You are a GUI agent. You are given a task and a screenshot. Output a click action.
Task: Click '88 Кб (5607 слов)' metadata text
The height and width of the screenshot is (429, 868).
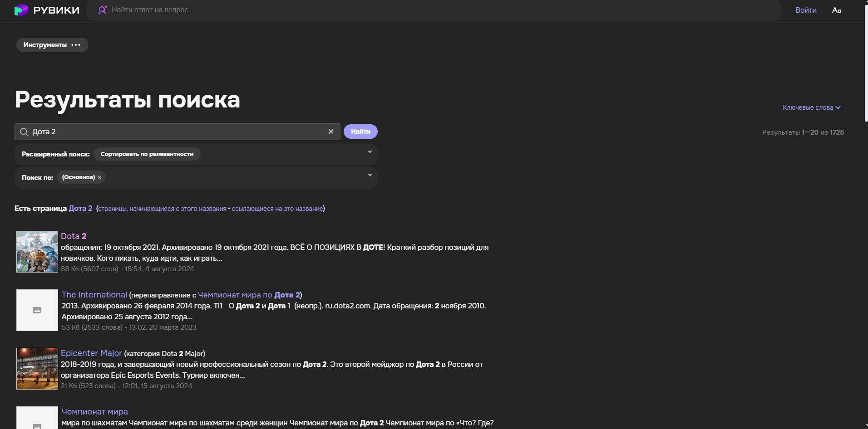pos(89,269)
